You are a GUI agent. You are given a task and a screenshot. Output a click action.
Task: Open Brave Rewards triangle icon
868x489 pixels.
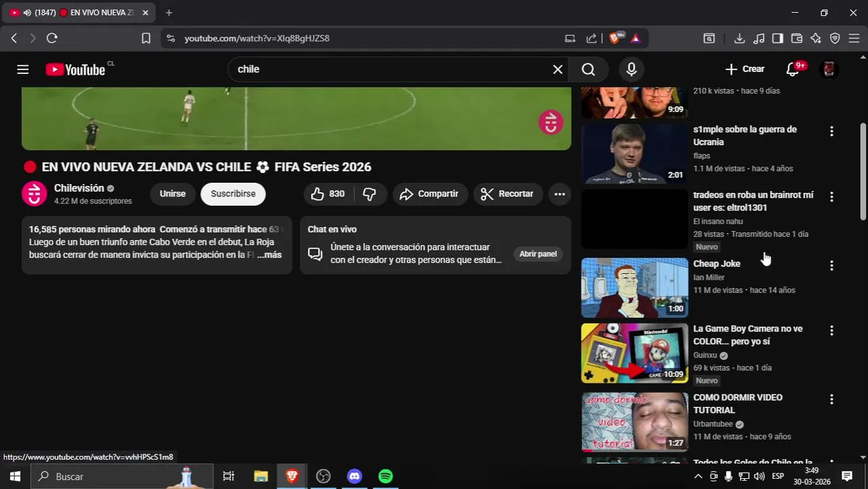(636, 38)
